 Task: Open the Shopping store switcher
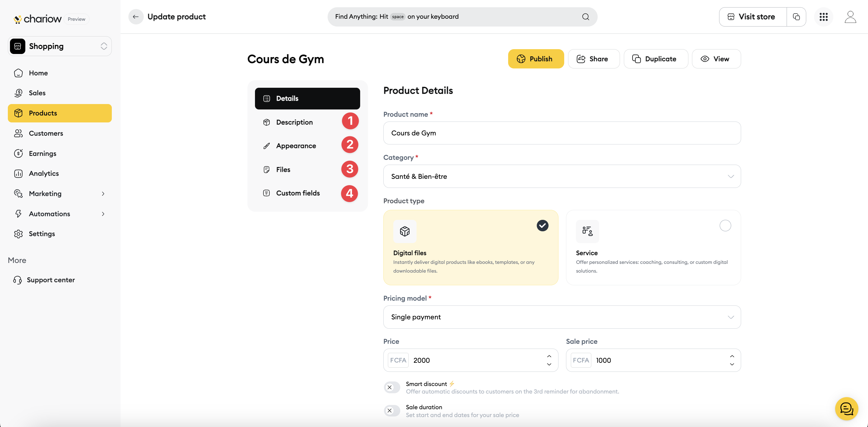coord(60,46)
